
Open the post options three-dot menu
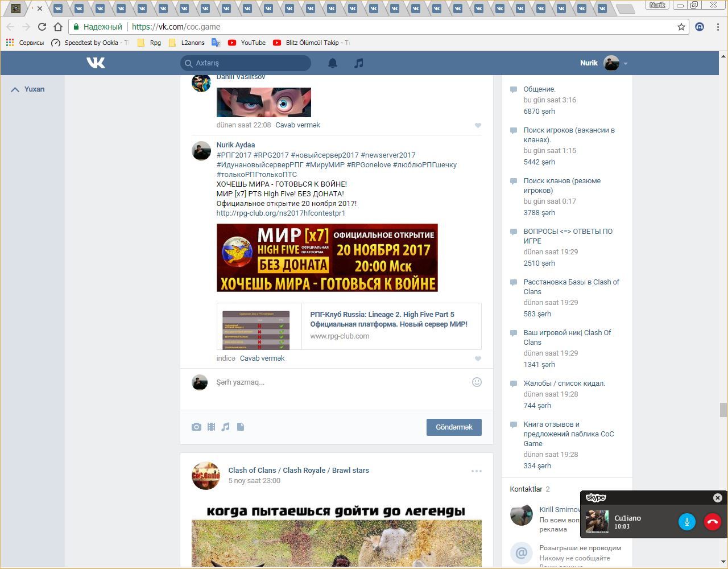click(477, 471)
